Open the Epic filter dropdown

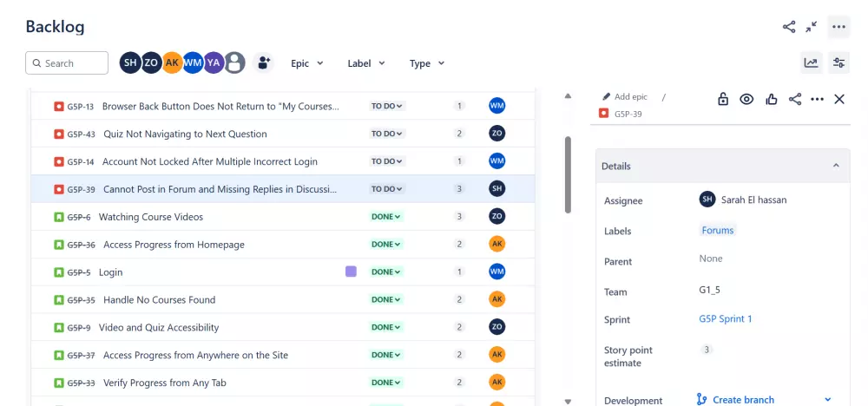pyautogui.click(x=307, y=63)
